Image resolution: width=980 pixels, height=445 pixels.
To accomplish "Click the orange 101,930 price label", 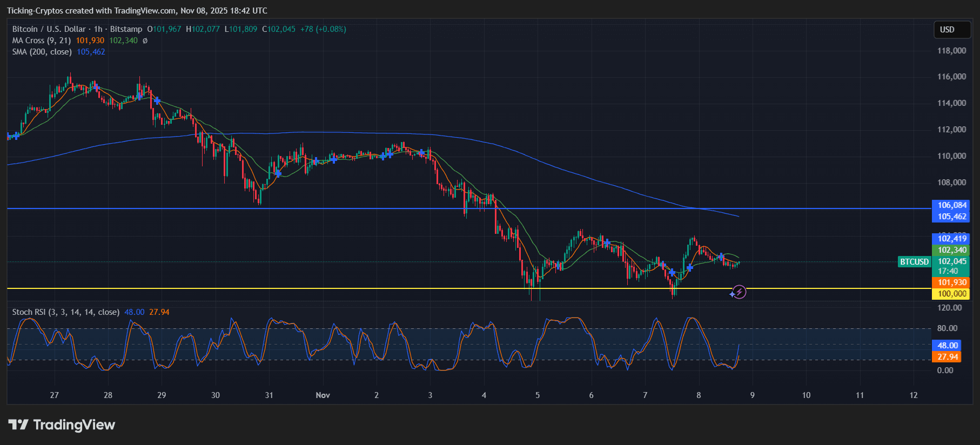I will (951, 282).
